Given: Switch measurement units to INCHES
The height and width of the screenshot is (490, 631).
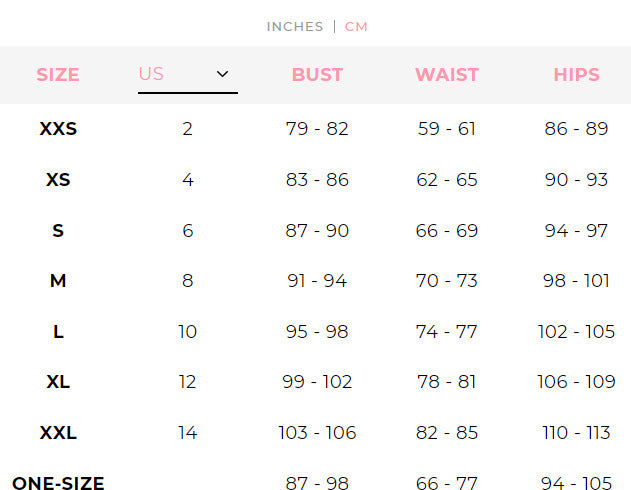Looking at the screenshot, I should click(x=295, y=27).
